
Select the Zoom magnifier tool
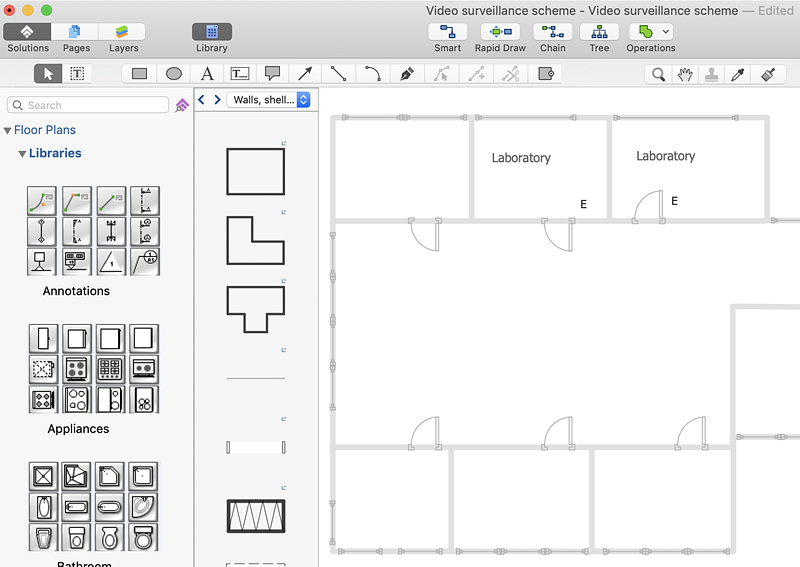(658, 74)
